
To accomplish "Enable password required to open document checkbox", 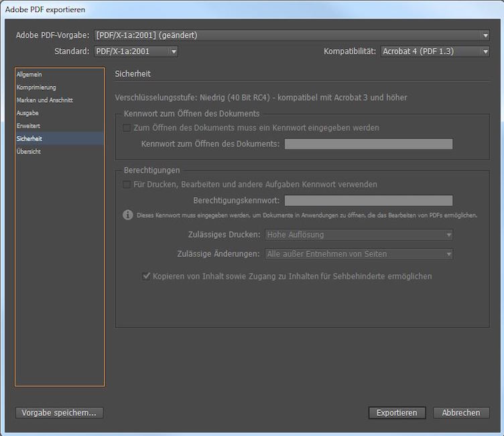I will [x=127, y=127].
